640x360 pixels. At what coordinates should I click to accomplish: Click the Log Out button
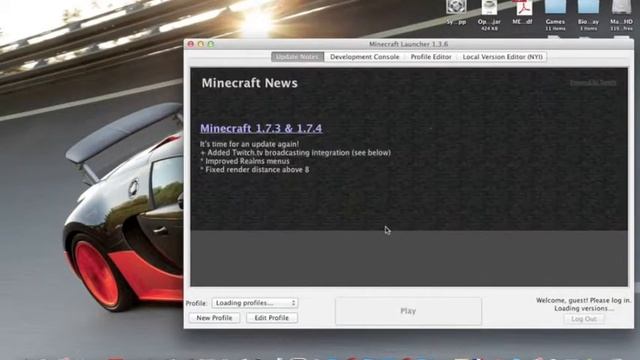click(584, 319)
